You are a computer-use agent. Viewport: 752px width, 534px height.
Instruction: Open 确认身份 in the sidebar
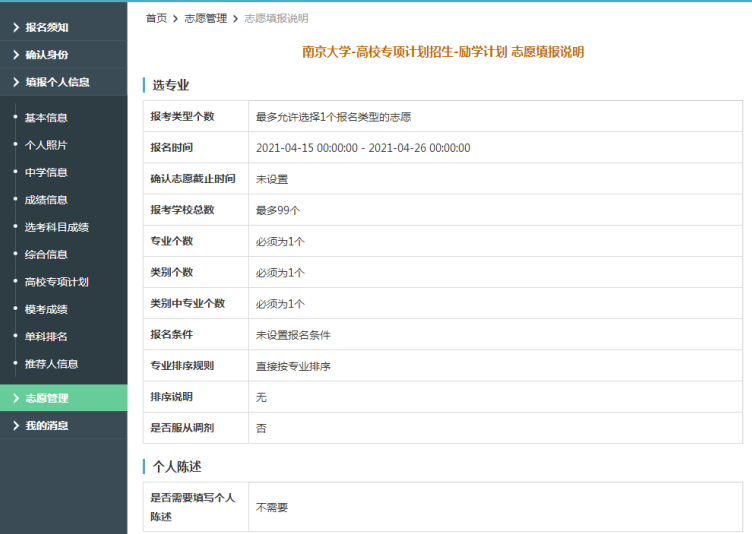pos(47,55)
